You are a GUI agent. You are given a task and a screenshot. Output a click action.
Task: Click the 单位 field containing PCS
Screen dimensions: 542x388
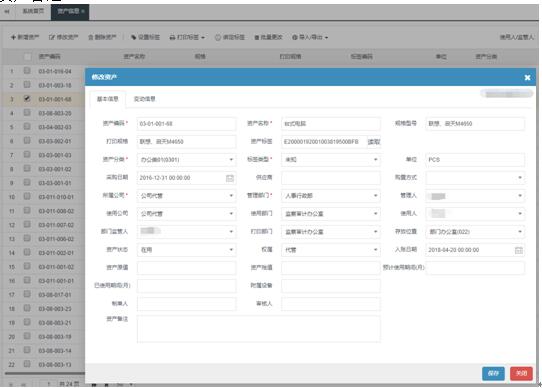coord(475,160)
